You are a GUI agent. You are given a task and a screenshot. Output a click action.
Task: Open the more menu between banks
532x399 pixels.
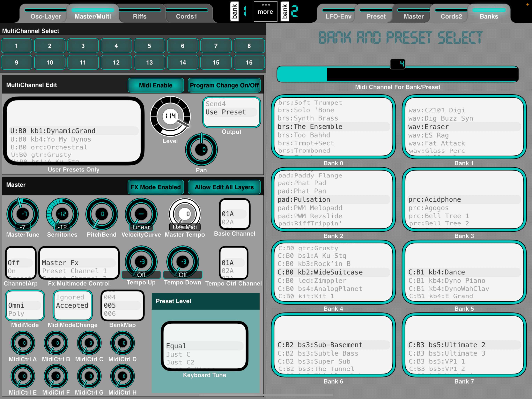pos(265,11)
